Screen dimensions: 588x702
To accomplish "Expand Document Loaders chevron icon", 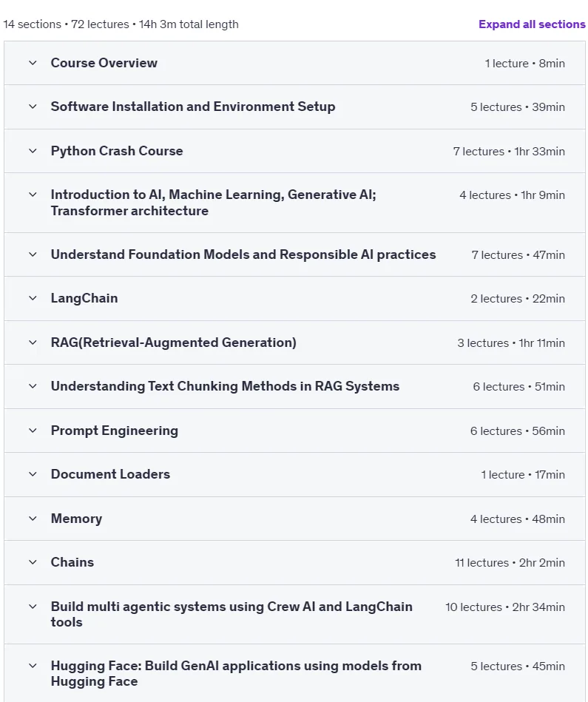I will tap(33, 474).
